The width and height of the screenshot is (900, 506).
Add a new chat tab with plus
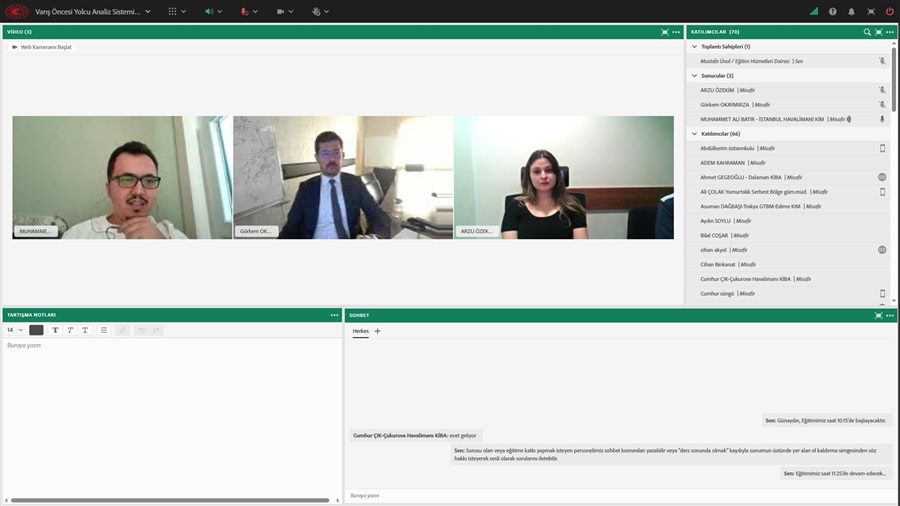click(x=377, y=331)
